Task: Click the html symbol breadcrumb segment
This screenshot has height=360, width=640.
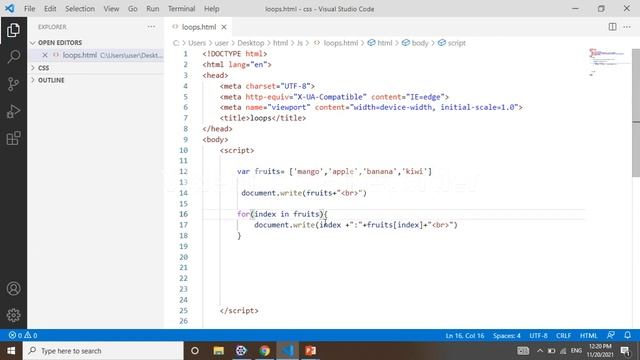Action: coord(384,43)
